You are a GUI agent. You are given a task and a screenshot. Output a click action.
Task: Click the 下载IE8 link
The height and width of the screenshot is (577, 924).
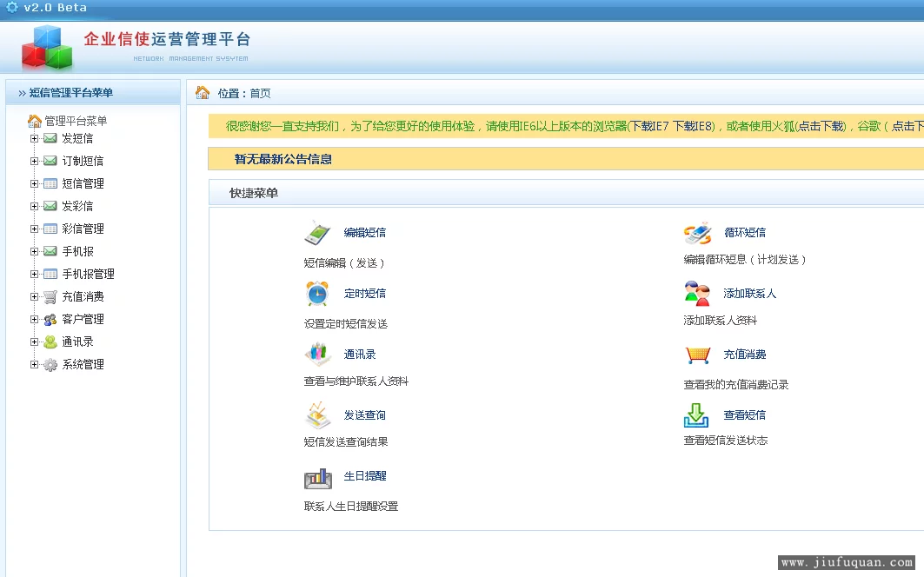(693, 126)
